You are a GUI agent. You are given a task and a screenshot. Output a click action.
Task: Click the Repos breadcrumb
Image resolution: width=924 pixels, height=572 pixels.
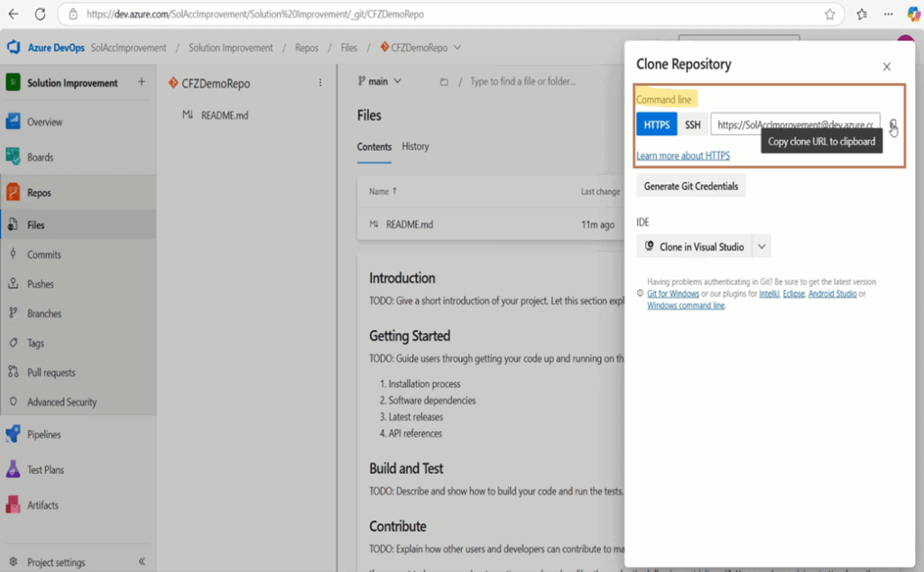tap(307, 48)
